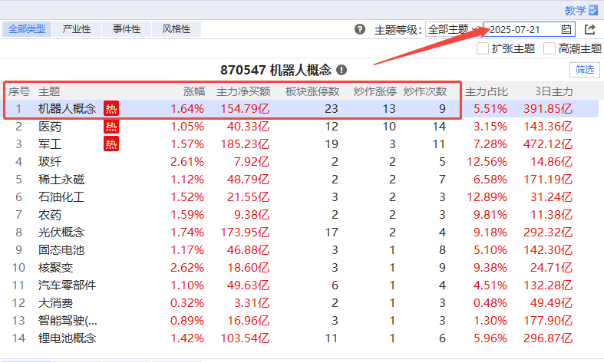Click the 870547 机器人概念 title
Screen dimensions: 604x362
276,70
